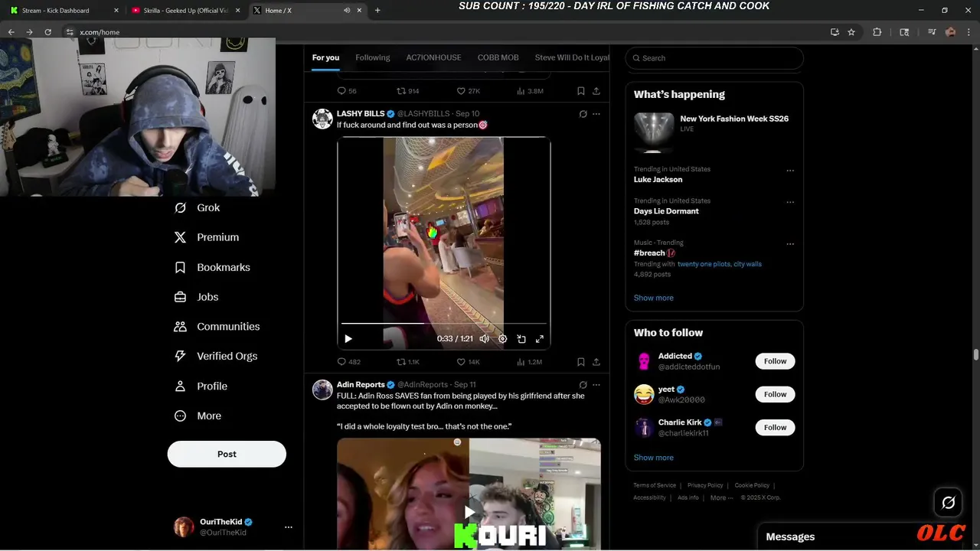980x551 pixels.
Task: Open more options on LASHY BILLS post
Action: click(x=596, y=114)
